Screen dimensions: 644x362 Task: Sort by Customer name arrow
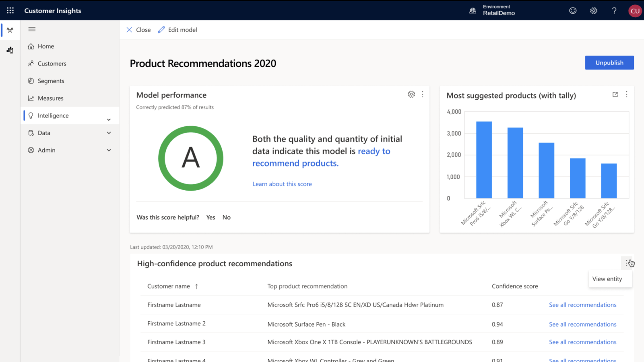pyautogui.click(x=196, y=286)
